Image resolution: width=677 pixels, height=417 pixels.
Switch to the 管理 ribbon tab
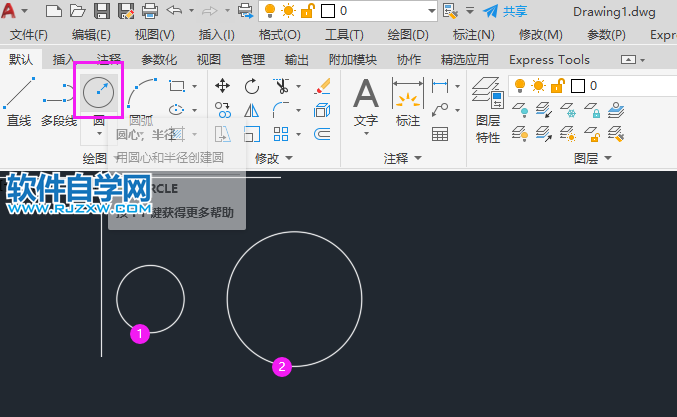pyautogui.click(x=253, y=60)
